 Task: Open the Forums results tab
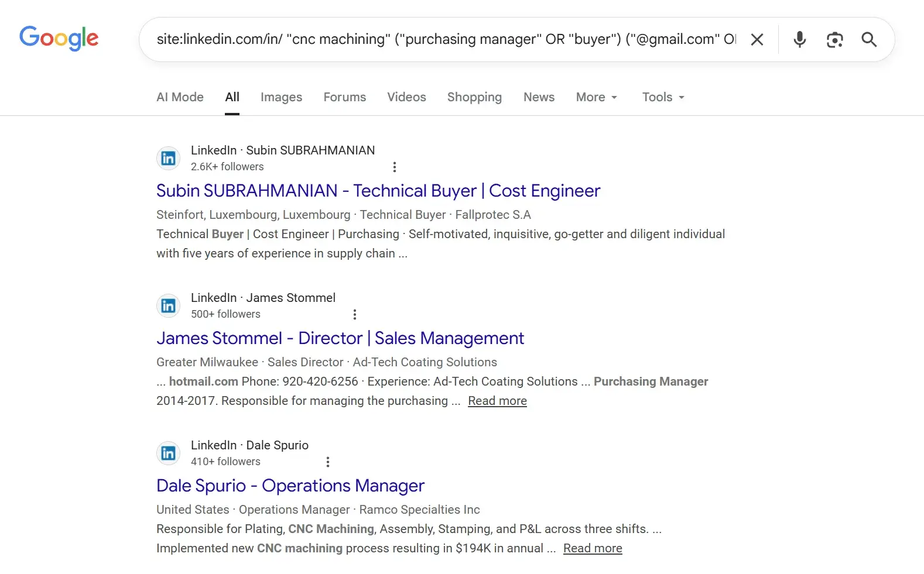pyautogui.click(x=344, y=97)
